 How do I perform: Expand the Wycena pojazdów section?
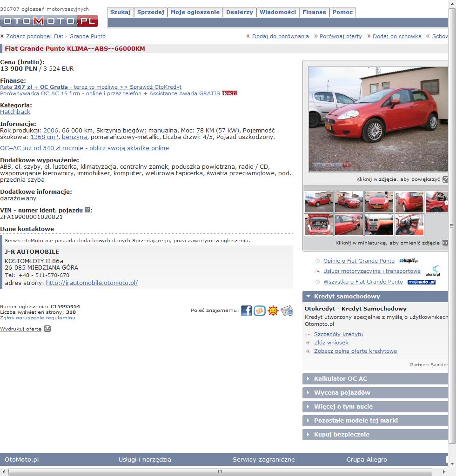point(375,392)
